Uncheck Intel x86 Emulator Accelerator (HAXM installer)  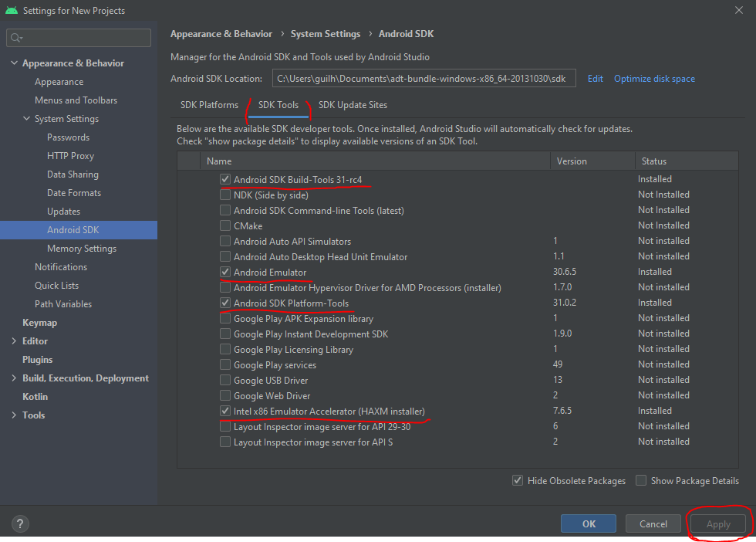coord(225,412)
